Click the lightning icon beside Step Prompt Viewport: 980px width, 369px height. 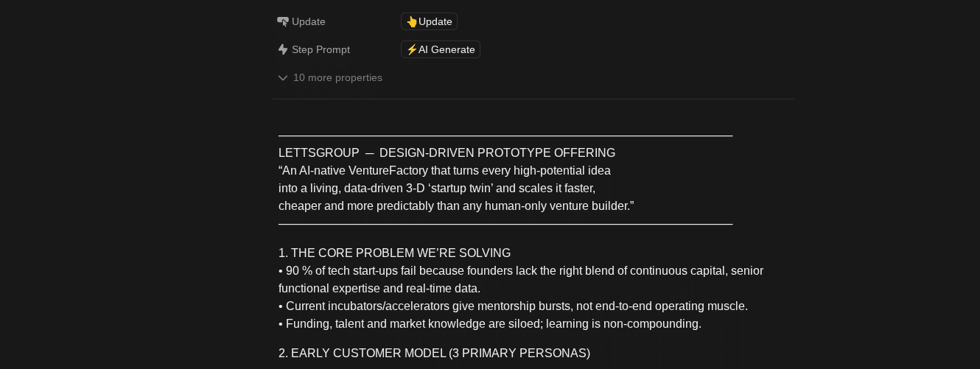283,49
